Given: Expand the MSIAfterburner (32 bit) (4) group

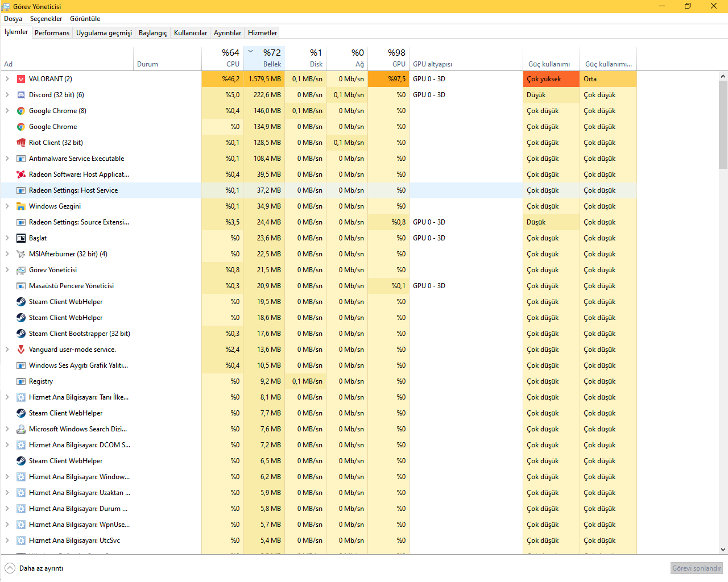Looking at the screenshot, I should [x=7, y=254].
